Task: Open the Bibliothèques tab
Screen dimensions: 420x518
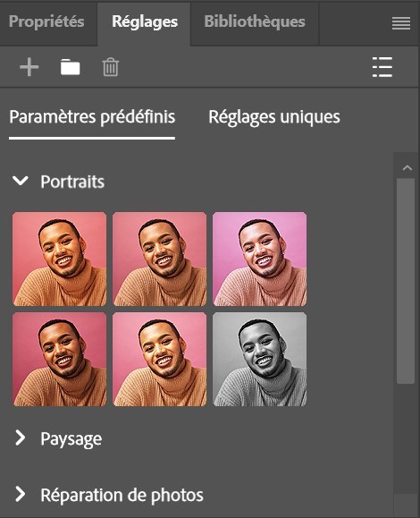Action: coord(255,21)
